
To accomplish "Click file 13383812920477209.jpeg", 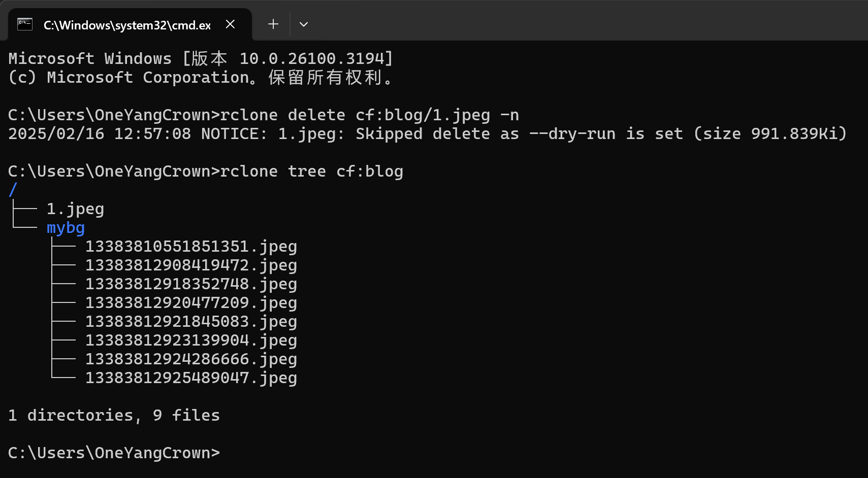I will pyautogui.click(x=191, y=303).
